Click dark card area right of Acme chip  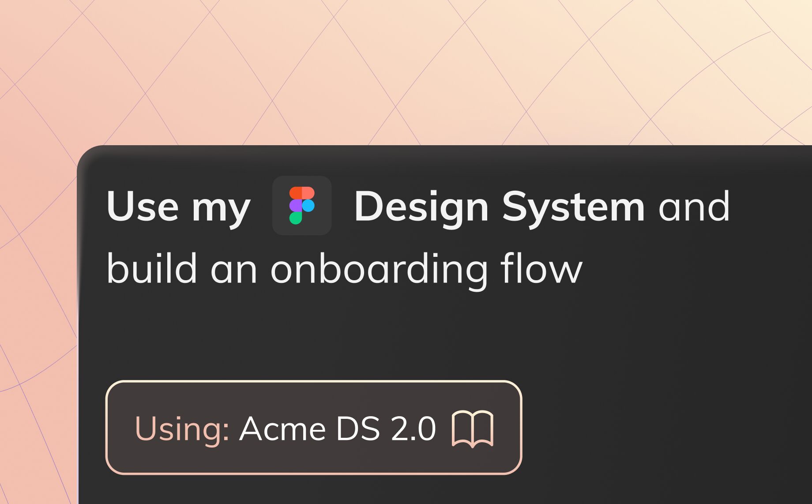click(x=662, y=427)
